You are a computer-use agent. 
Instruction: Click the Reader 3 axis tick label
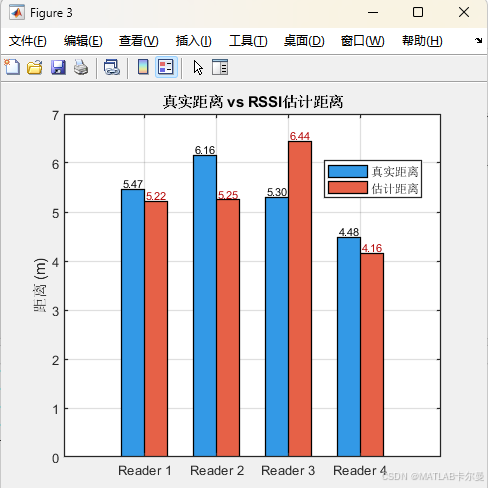pos(288,471)
